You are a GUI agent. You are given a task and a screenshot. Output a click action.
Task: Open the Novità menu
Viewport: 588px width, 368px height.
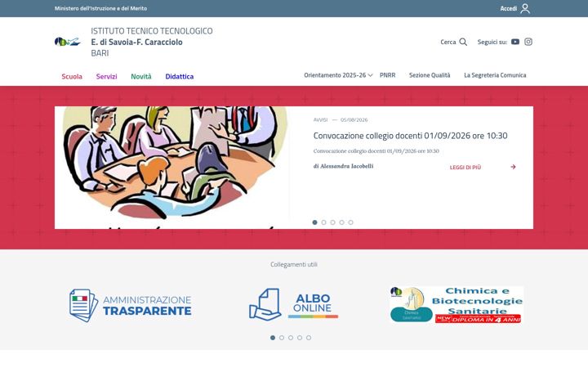click(x=141, y=76)
